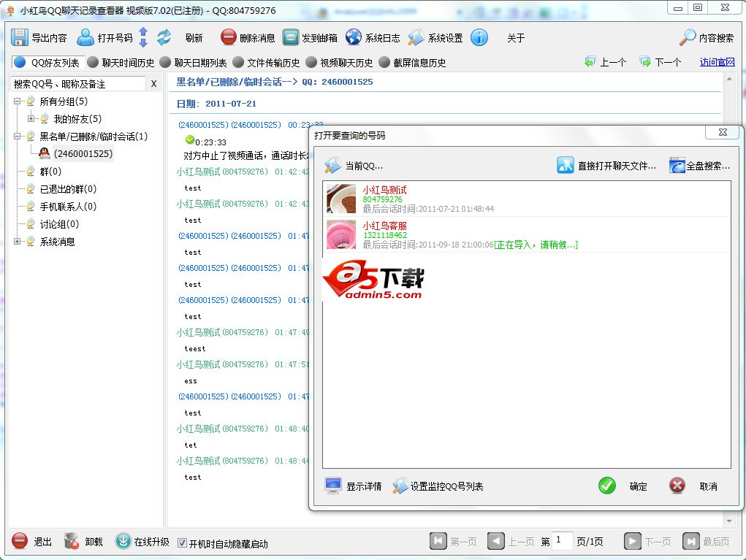Clear search with the X button
This screenshot has width=746, height=560.
[x=153, y=84]
